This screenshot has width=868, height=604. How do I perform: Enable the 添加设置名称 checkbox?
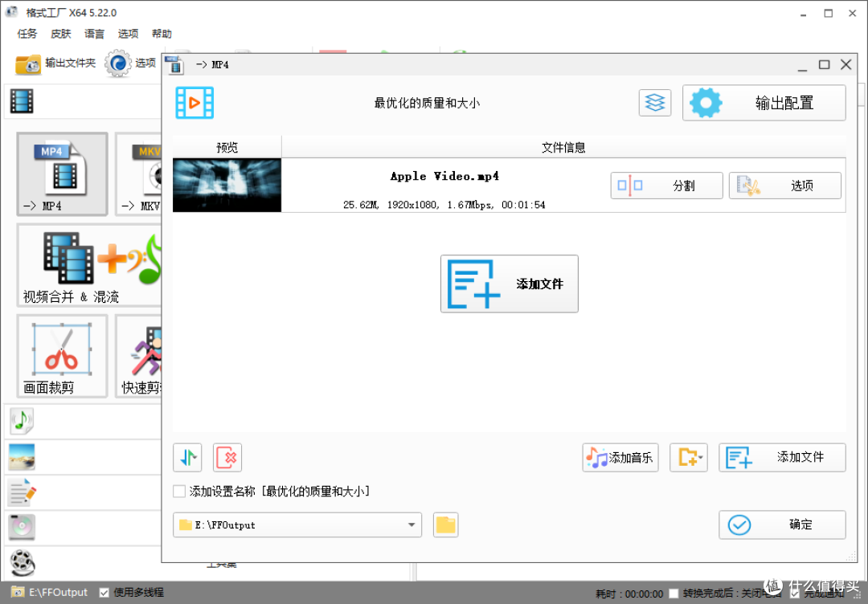pyautogui.click(x=179, y=492)
